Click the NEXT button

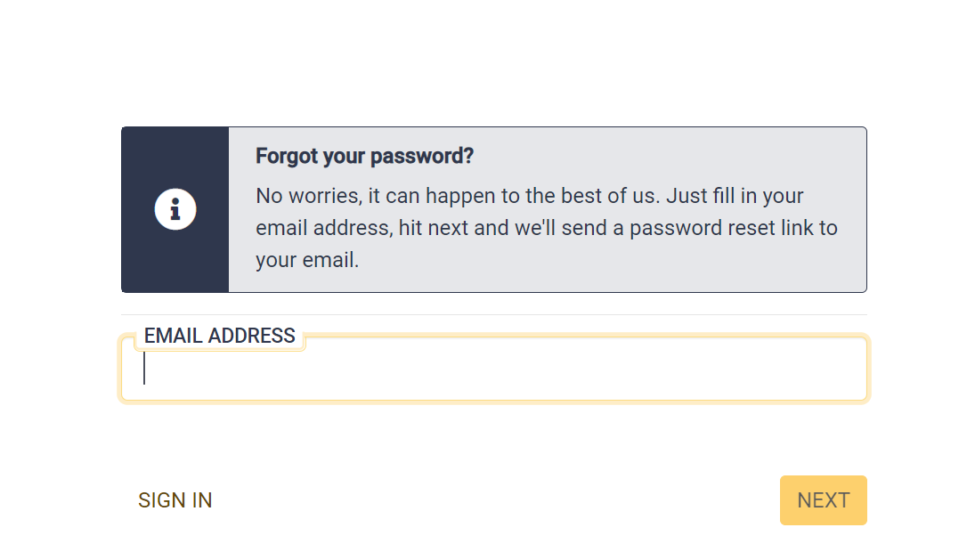point(823,500)
